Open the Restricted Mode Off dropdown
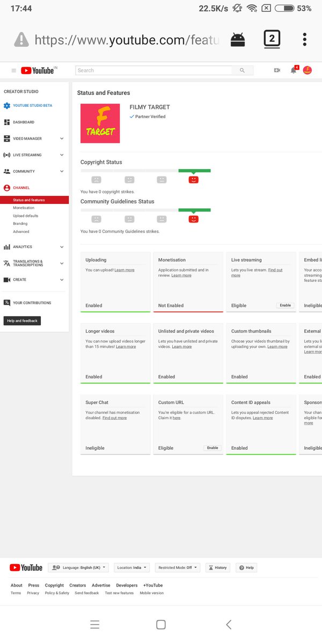Image resolution: width=322 pixels, height=644 pixels. point(178,567)
